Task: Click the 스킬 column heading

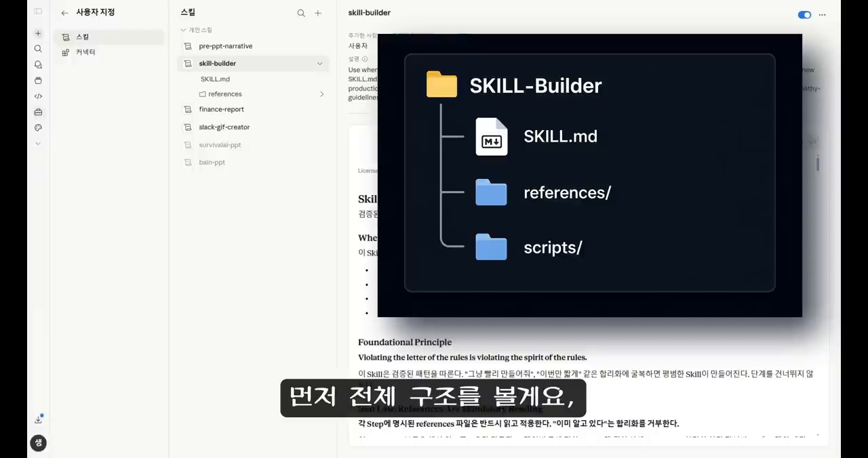Action: tap(188, 13)
